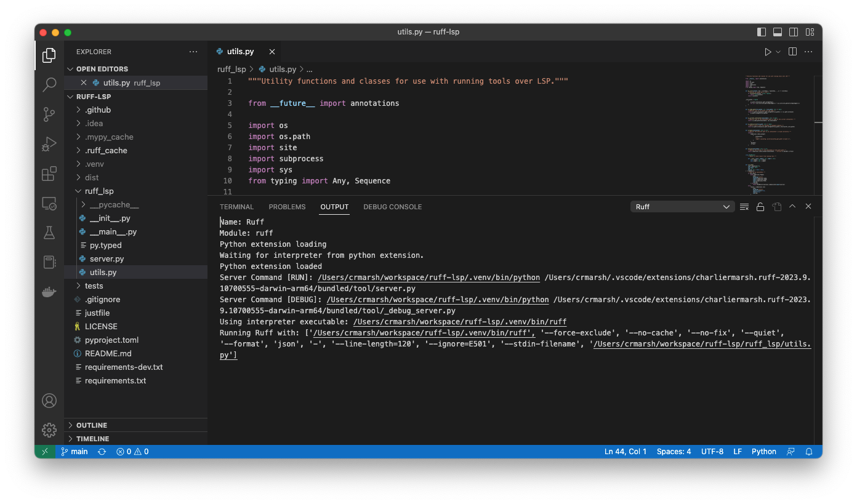Open the Docker view from the activity bar
This screenshot has width=857, height=504.
point(49,292)
